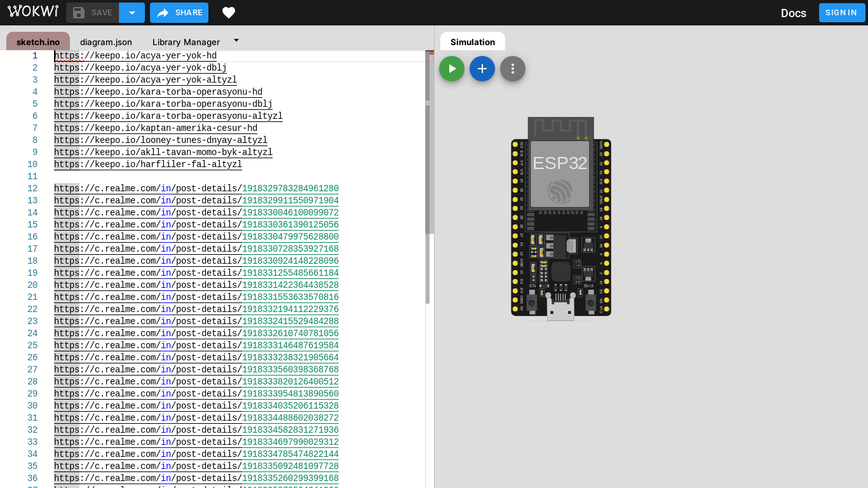Viewport: 868px width, 488px height.
Task: Save the project with the SAVE button
Action: click(x=93, y=13)
